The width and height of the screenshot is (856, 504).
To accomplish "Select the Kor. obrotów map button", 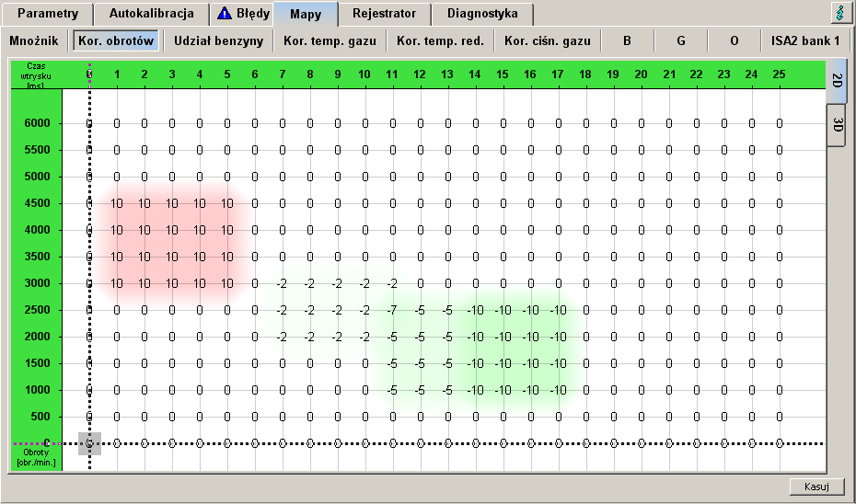I will coord(116,40).
